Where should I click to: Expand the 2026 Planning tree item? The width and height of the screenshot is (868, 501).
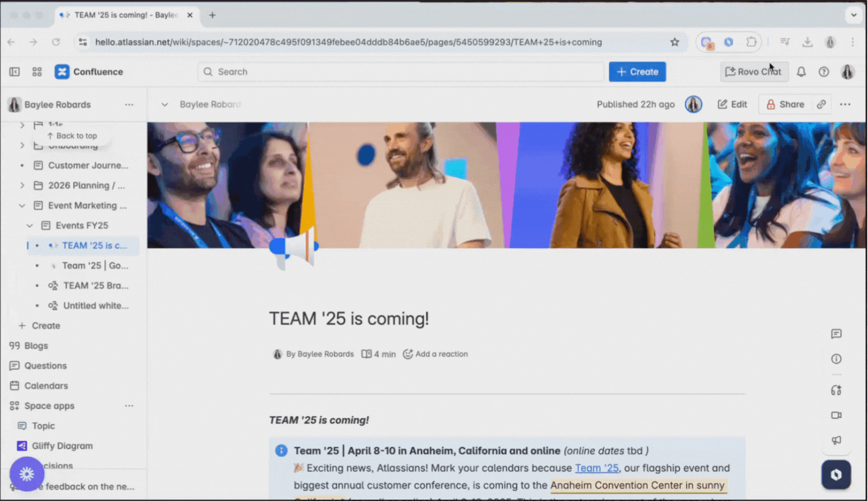point(22,185)
